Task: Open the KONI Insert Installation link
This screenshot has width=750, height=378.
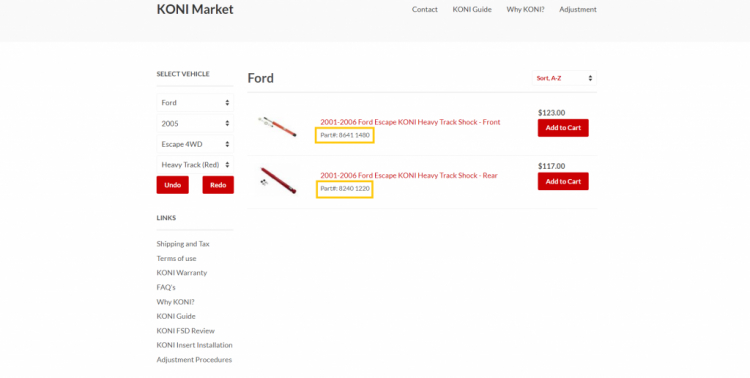Action: [194, 345]
